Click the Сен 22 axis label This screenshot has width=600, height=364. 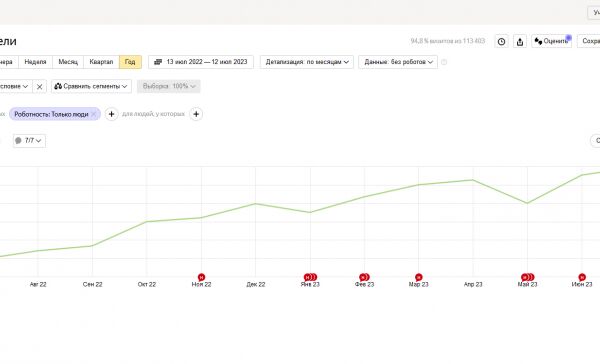point(93,284)
